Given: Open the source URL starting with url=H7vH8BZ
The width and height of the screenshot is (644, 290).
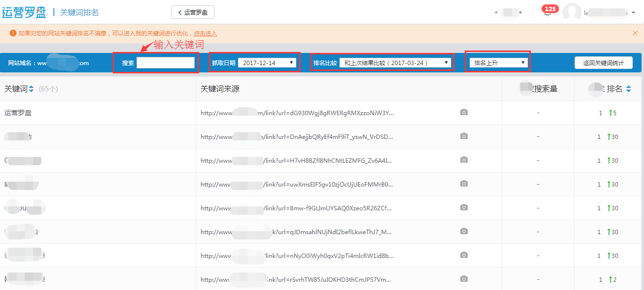Looking at the screenshot, I should (x=297, y=160).
